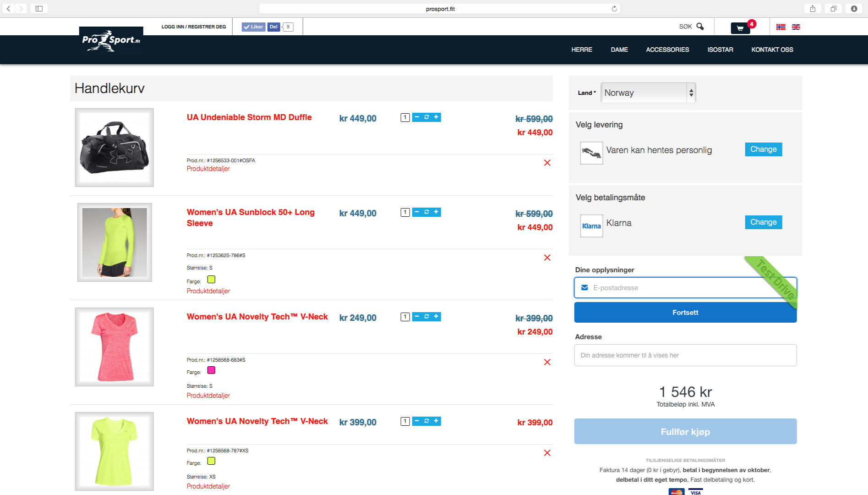
Task: Click the search magnifier icon
Action: point(700,27)
